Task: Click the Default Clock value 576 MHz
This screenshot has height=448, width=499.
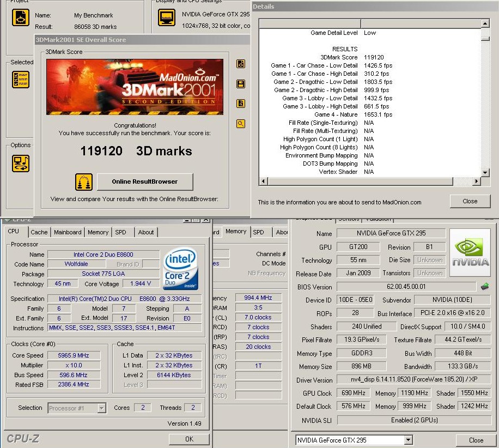Action: [x=354, y=406]
